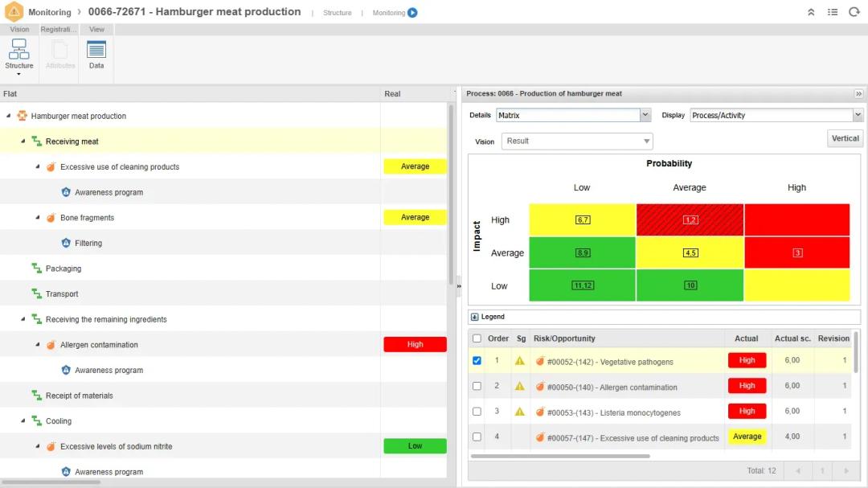868x488 pixels.
Task: Tick the select-all checkbox in the table header
Action: [477, 338]
